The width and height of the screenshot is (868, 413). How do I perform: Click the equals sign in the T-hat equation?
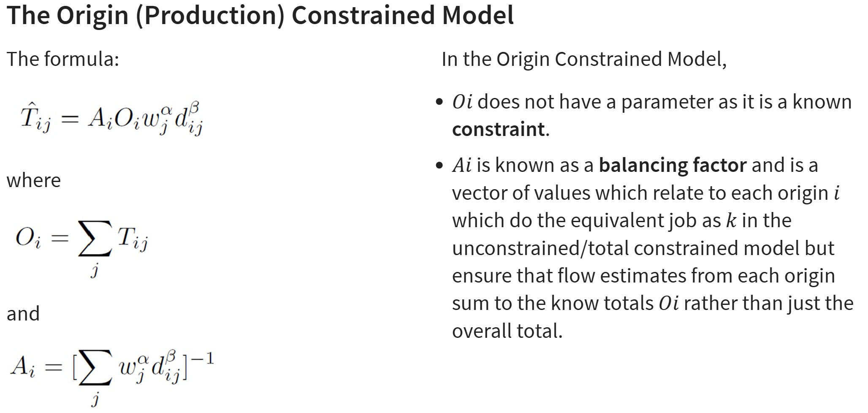click(69, 120)
